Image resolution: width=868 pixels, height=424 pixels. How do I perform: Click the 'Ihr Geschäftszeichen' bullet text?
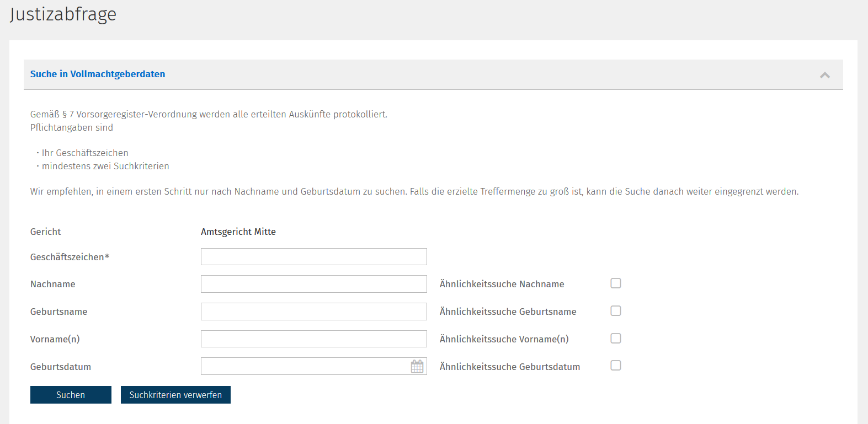tap(85, 153)
